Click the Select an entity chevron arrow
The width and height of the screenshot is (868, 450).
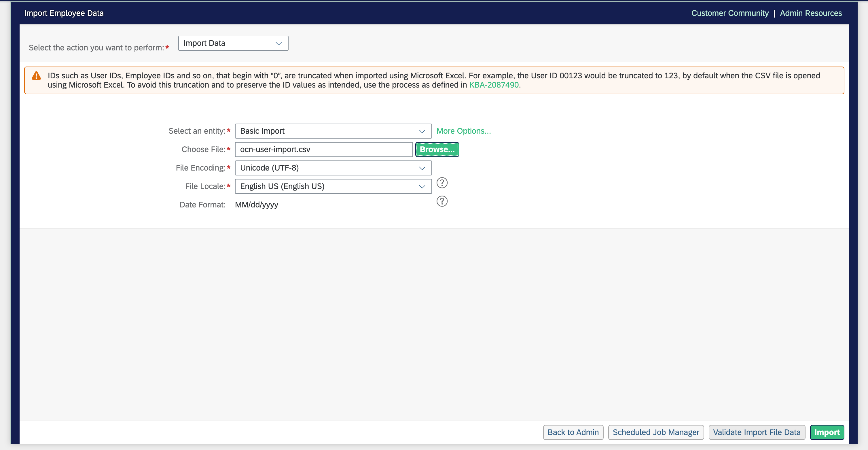tap(422, 131)
